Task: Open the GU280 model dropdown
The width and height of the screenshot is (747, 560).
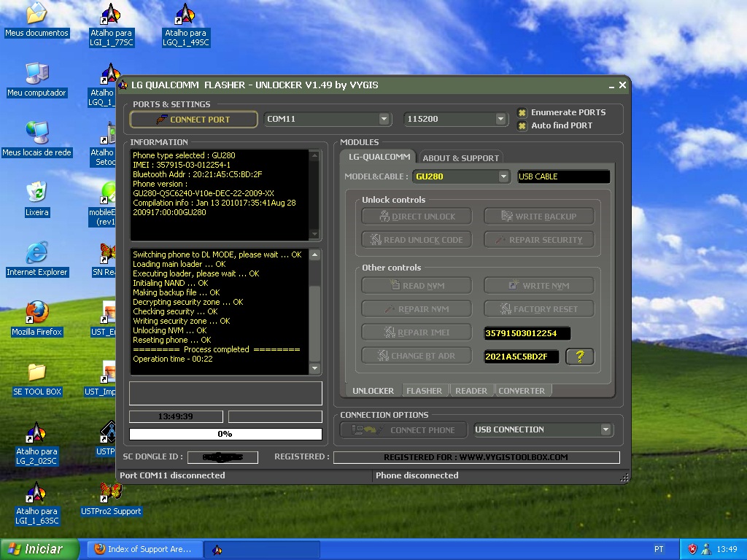Action: coord(503,176)
